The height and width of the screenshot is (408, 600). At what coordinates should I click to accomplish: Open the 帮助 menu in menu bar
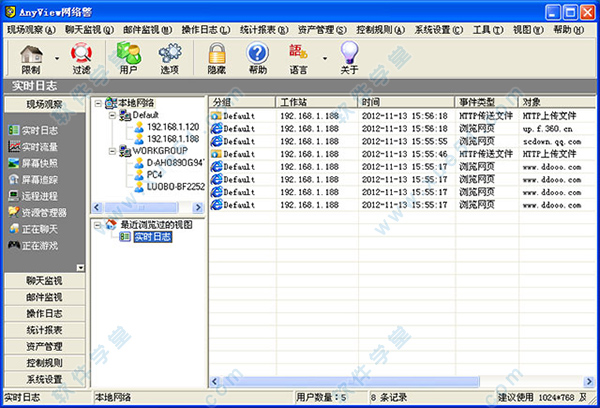pyautogui.click(x=569, y=29)
